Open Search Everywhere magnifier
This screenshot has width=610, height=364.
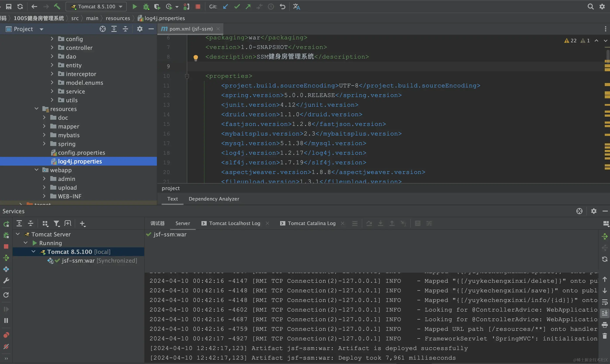[590, 7]
